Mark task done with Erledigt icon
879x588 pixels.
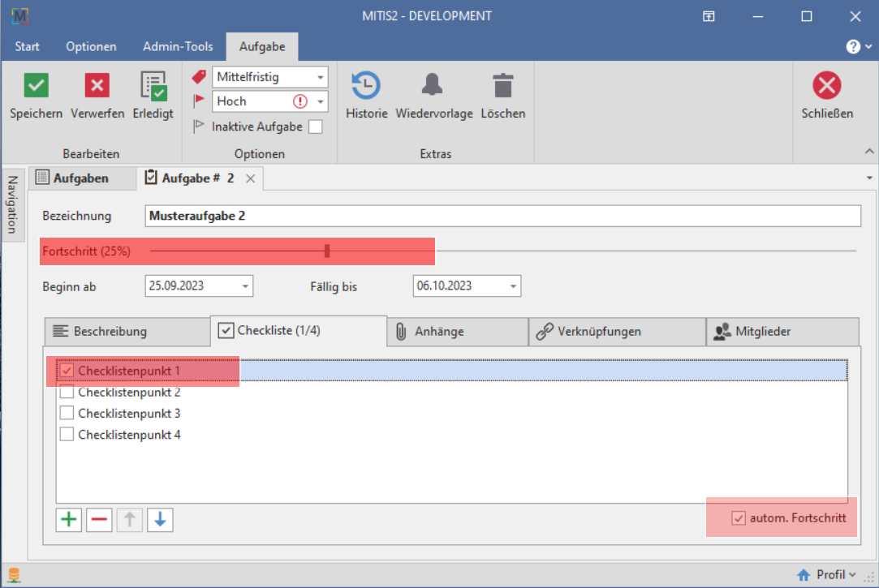pos(153,85)
